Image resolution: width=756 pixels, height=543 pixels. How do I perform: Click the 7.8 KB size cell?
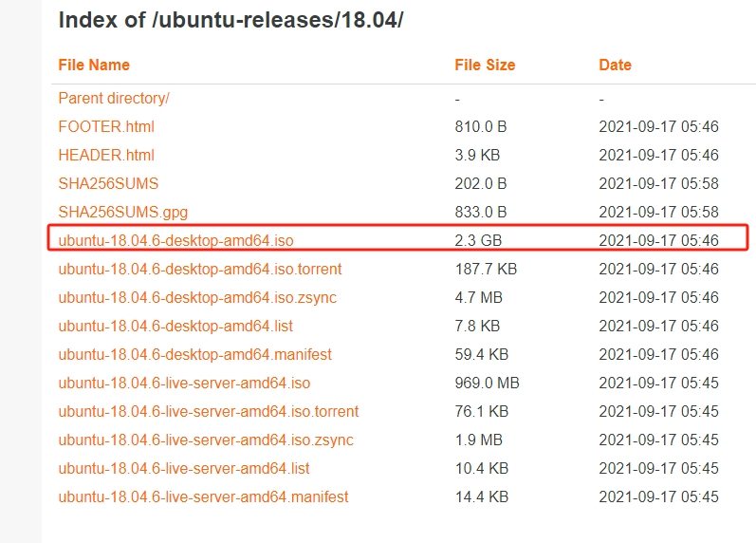tap(477, 326)
